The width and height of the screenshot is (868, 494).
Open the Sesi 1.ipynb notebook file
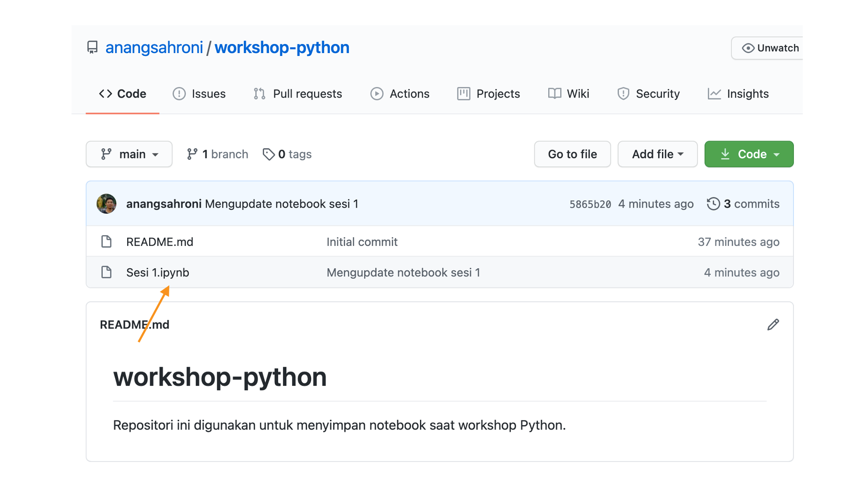pyautogui.click(x=158, y=273)
